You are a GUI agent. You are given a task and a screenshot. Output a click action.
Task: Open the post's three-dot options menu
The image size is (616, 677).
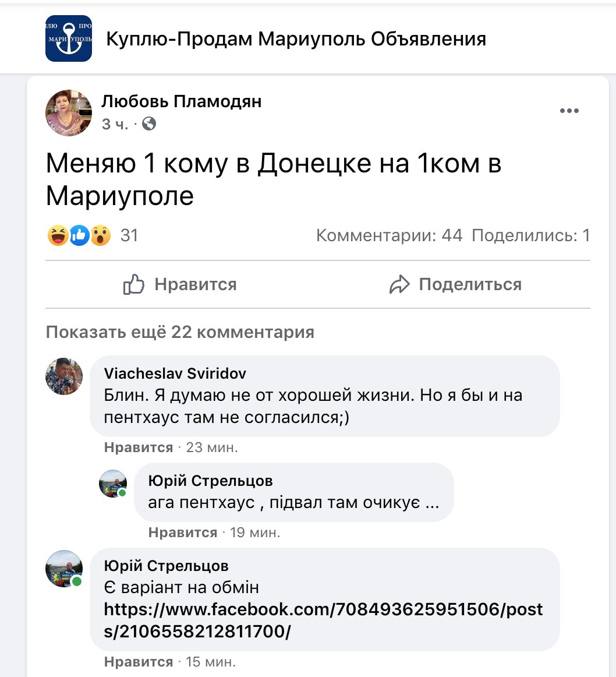point(569,111)
